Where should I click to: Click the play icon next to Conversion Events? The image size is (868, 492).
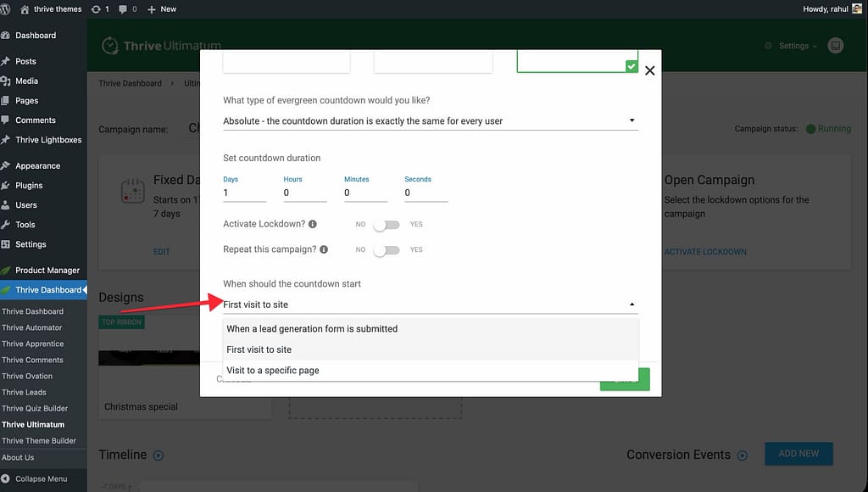pos(743,456)
